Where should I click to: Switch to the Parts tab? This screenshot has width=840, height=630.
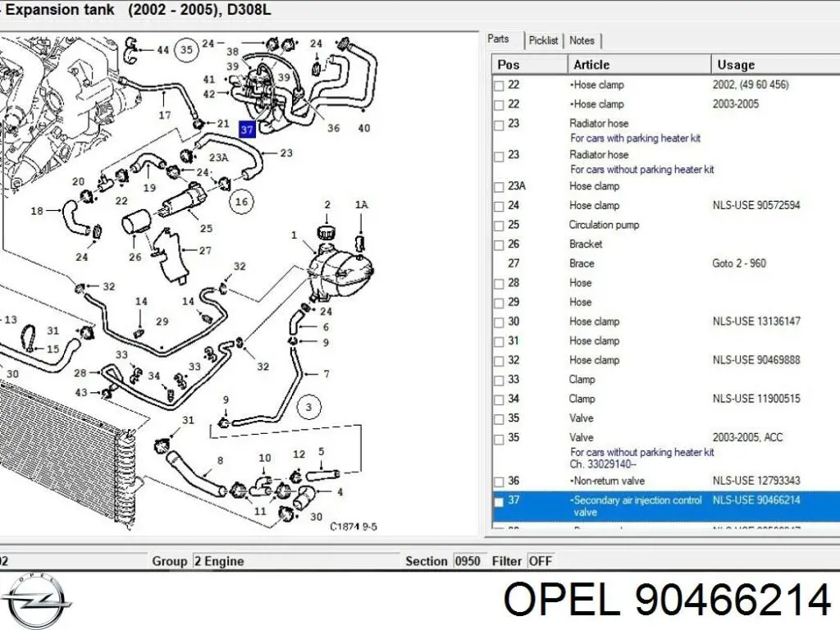(498, 39)
